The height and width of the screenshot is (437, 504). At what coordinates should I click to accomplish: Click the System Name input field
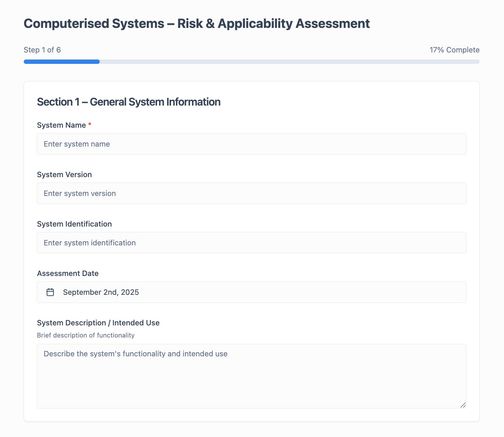252,144
